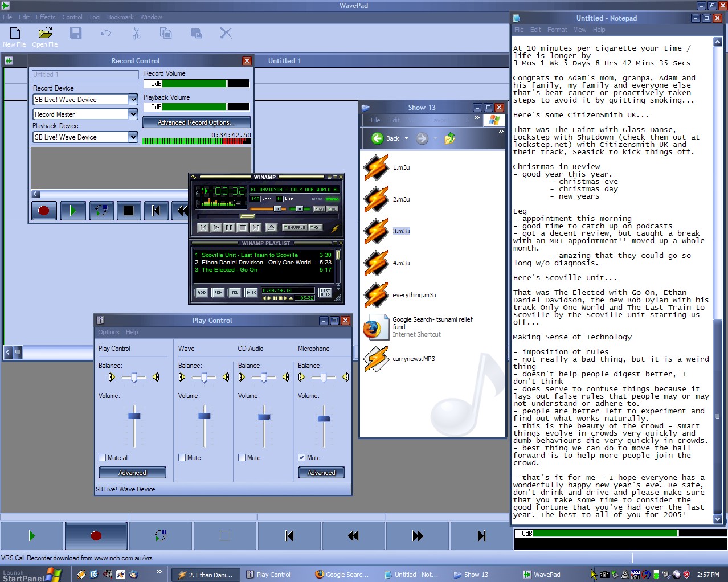Click the green play button in Record Control
The width and height of the screenshot is (728, 582).
[72, 211]
